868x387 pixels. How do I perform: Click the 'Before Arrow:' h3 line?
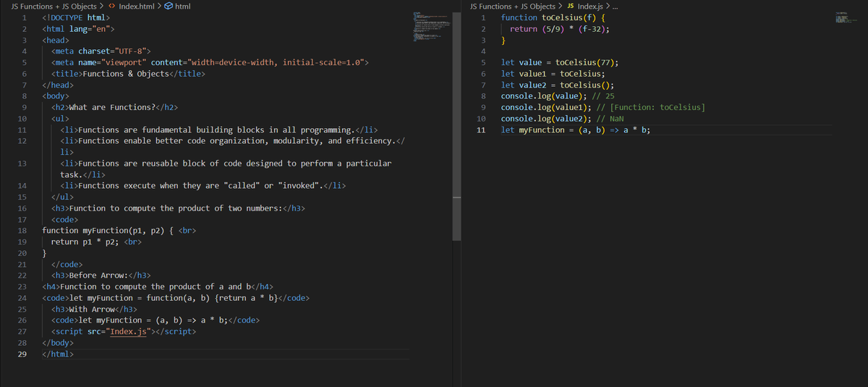[101, 276]
